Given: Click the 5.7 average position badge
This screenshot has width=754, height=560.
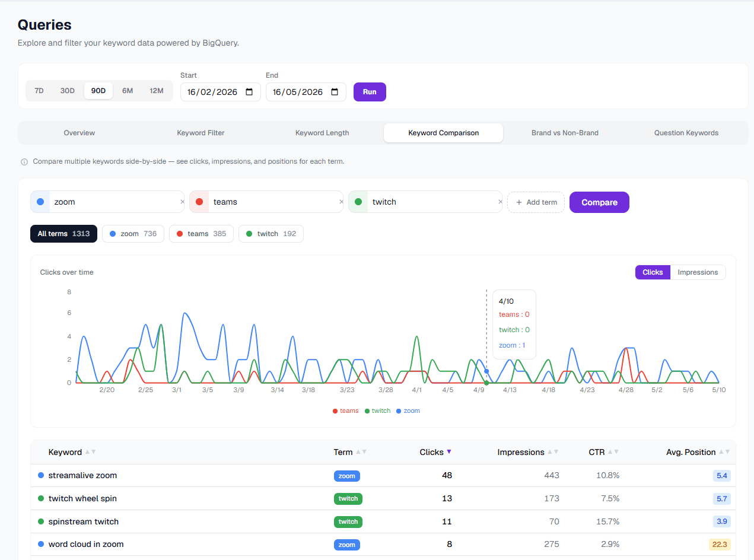Looking at the screenshot, I should [722, 499].
